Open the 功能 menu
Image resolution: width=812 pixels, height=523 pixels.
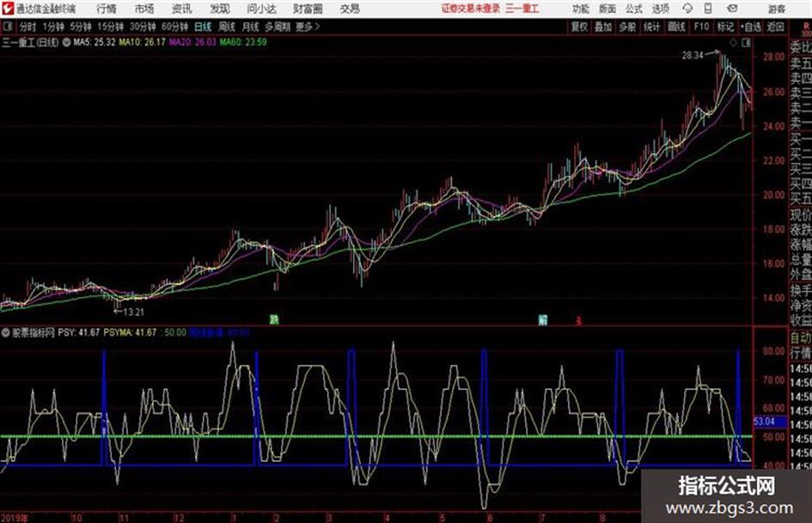pyautogui.click(x=581, y=9)
